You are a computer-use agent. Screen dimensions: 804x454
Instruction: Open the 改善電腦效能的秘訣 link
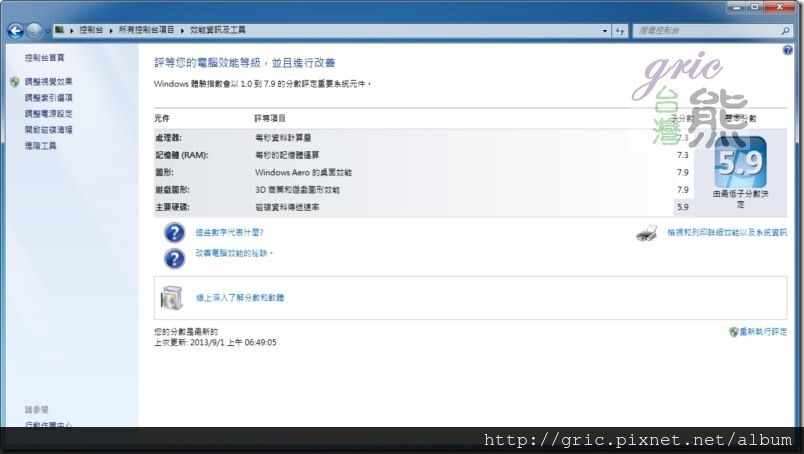tap(232, 253)
